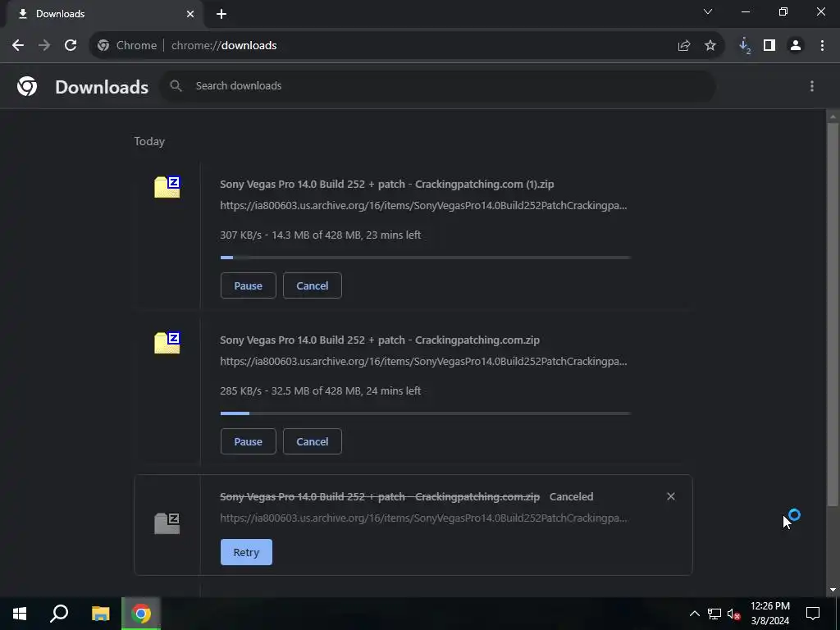Click the network tray icon
Image resolution: width=840 pixels, height=630 pixels.
click(714, 614)
